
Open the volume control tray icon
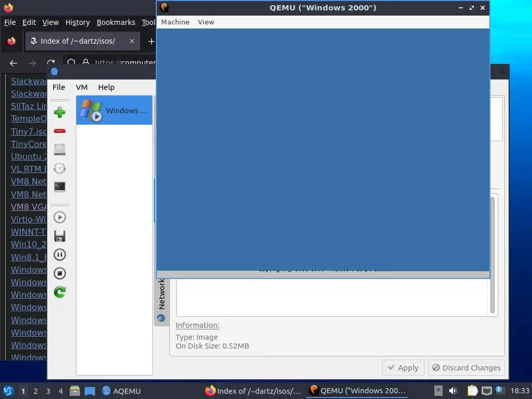point(453,391)
